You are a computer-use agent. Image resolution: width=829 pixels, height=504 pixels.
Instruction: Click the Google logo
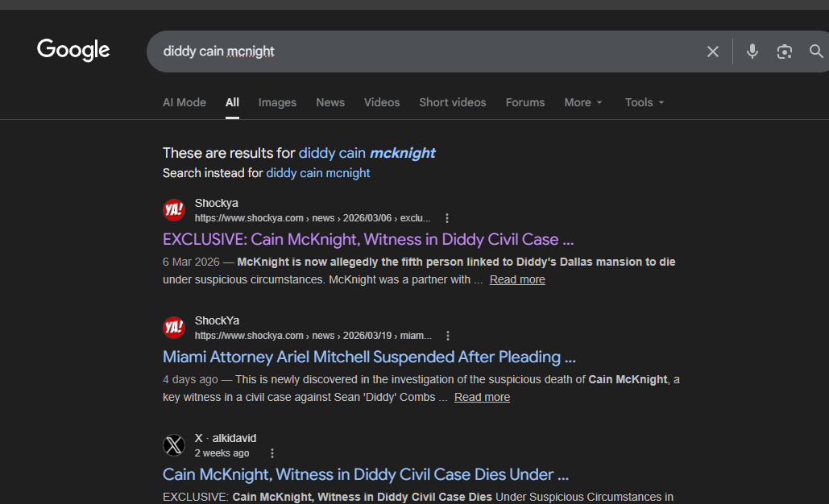coord(73,50)
